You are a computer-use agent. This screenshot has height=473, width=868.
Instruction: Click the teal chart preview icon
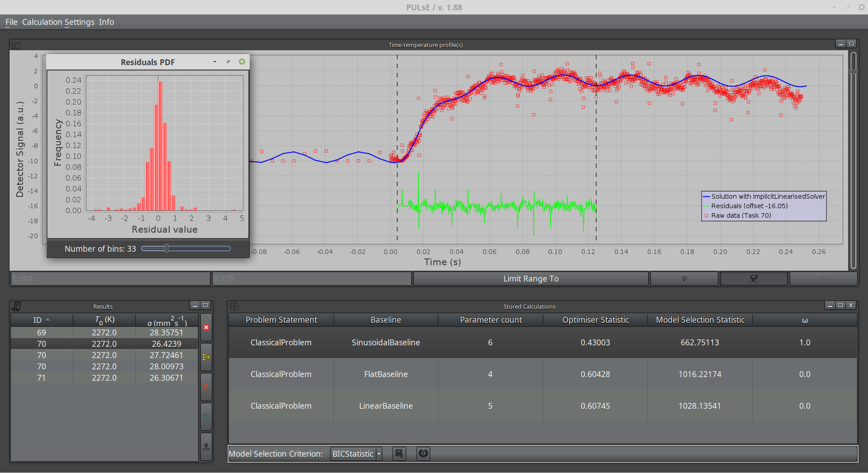(x=206, y=417)
